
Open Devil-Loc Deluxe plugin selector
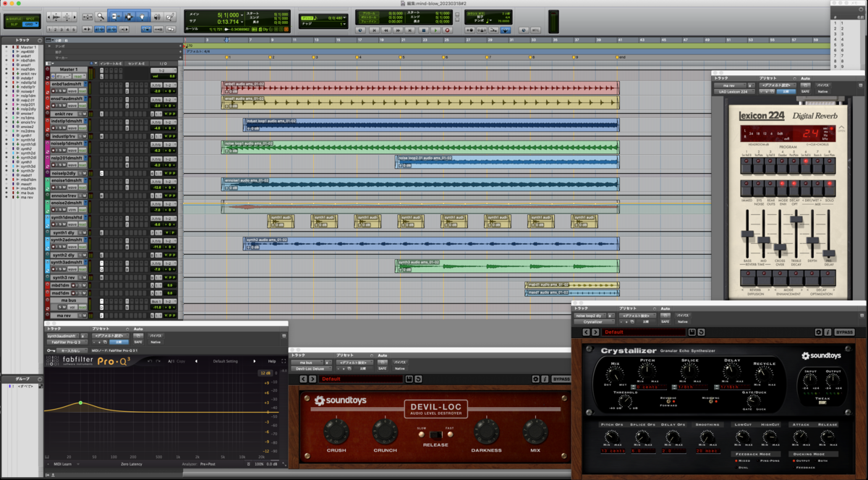pos(311,369)
